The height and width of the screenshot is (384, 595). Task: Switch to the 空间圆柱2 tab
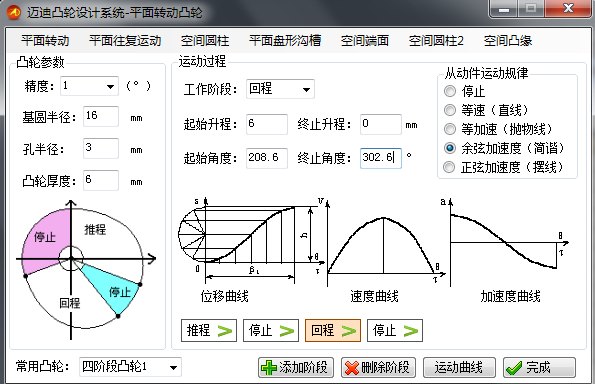coord(436,41)
